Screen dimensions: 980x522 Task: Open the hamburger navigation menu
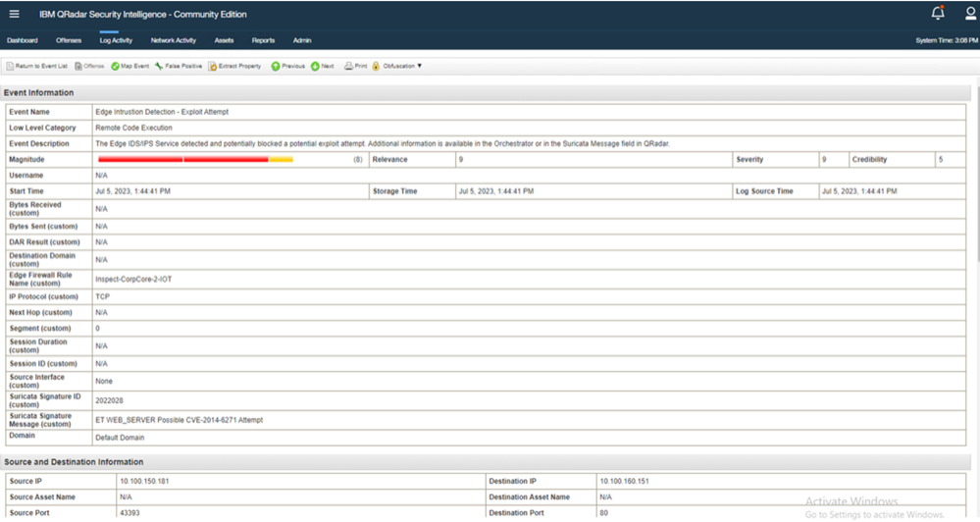pyautogui.click(x=14, y=15)
